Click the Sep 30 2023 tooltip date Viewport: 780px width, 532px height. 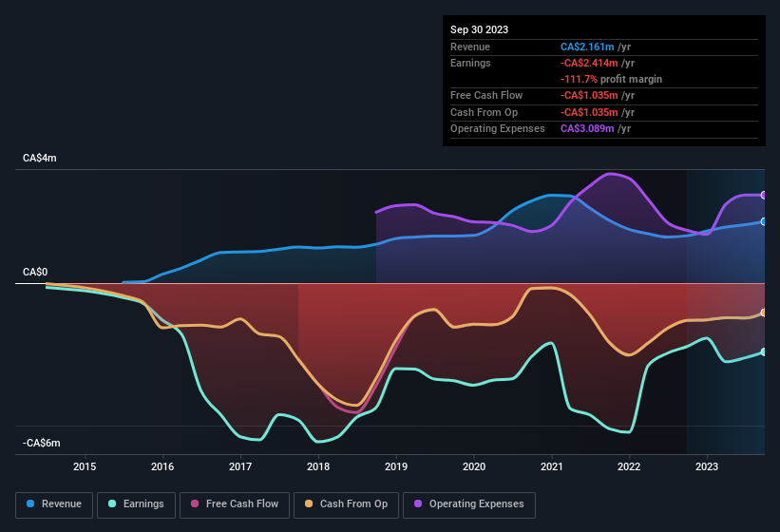pos(480,29)
